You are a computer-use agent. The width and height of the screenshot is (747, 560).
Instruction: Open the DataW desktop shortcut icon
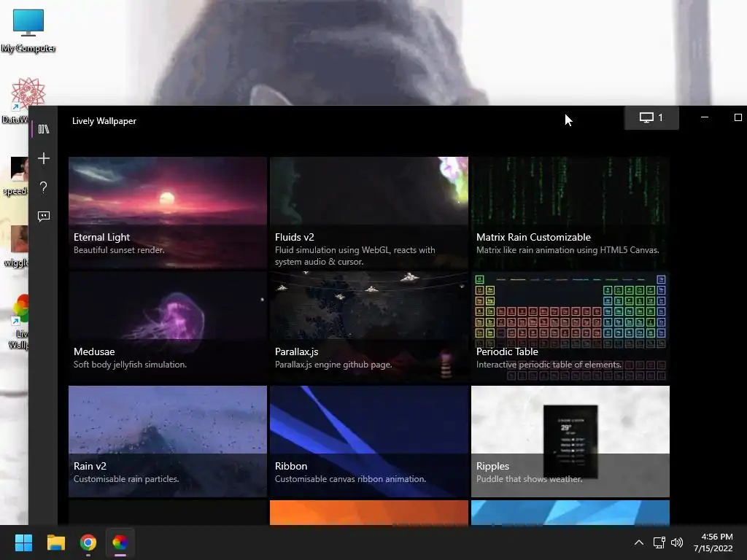(x=15, y=101)
